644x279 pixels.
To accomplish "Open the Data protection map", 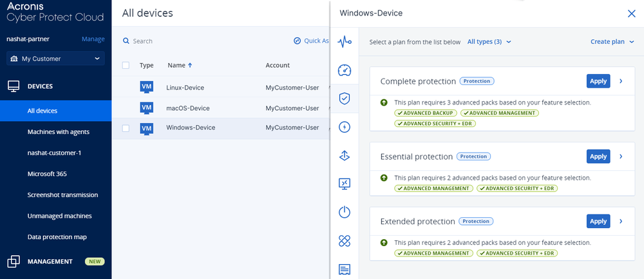I will click(x=57, y=237).
